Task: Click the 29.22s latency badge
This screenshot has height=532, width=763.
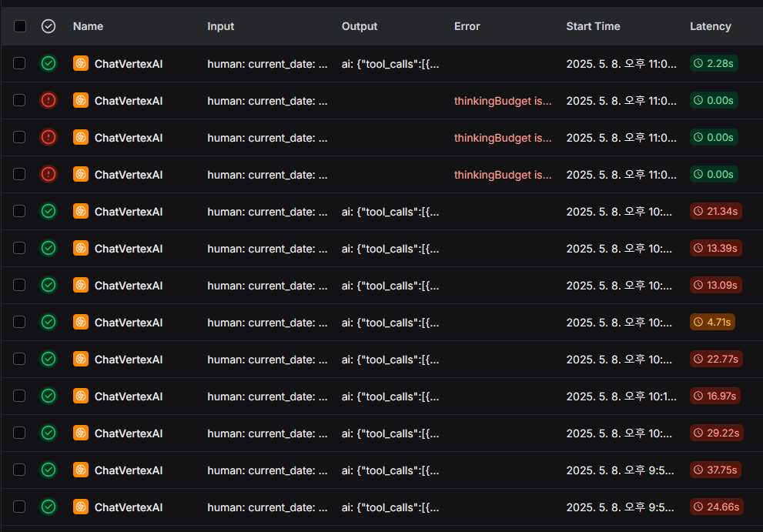Action: click(717, 433)
